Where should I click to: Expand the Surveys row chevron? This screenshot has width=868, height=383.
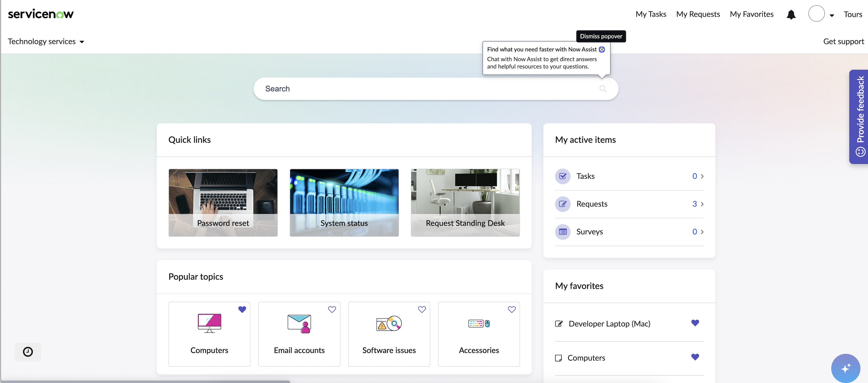702,232
